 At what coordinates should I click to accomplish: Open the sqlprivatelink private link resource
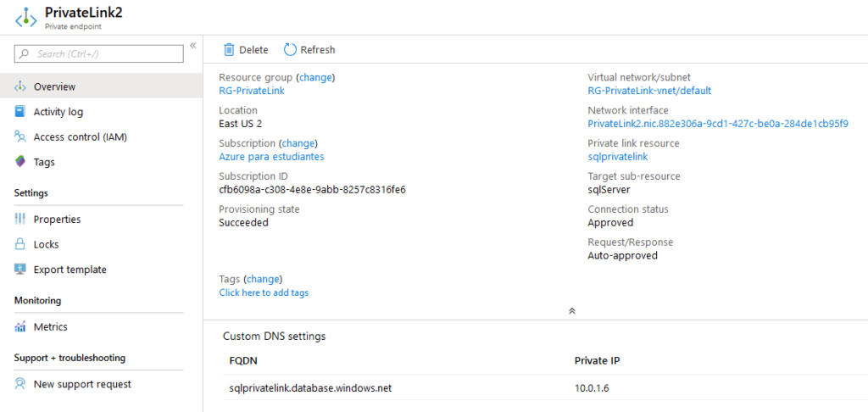tap(618, 157)
